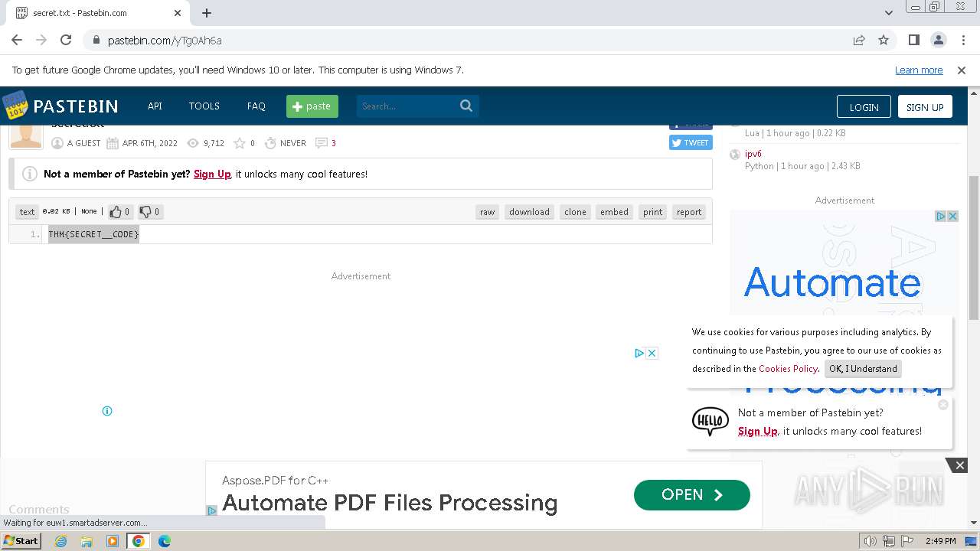Open the API menu item
Viewport: 980px width, 551px height.
155,106
